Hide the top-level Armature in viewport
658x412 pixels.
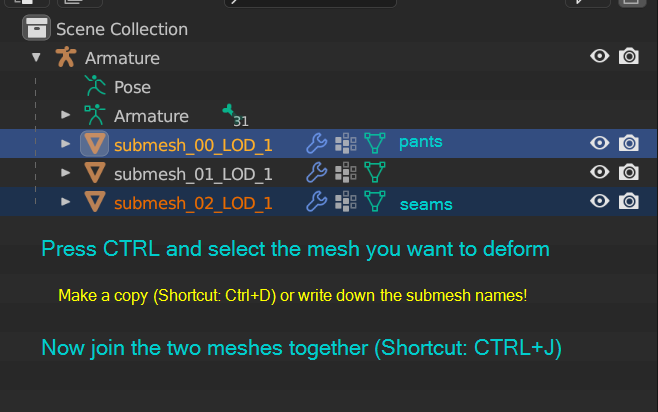click(x=600, y=57)
